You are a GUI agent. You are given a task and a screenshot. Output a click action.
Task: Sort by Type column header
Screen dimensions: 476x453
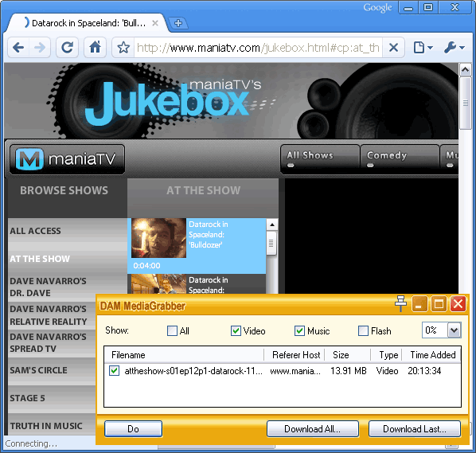point(386,355)
